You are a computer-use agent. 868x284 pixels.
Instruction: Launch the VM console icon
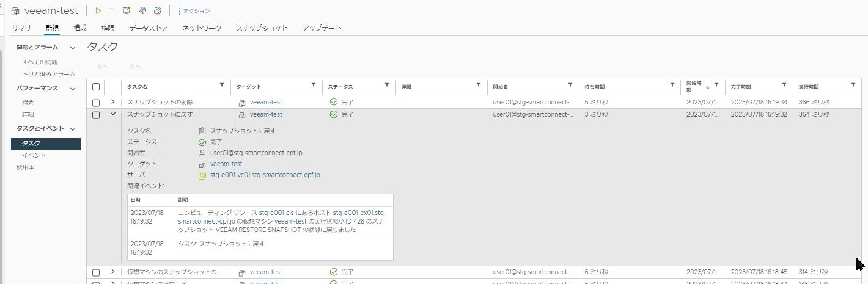(127, 10)
